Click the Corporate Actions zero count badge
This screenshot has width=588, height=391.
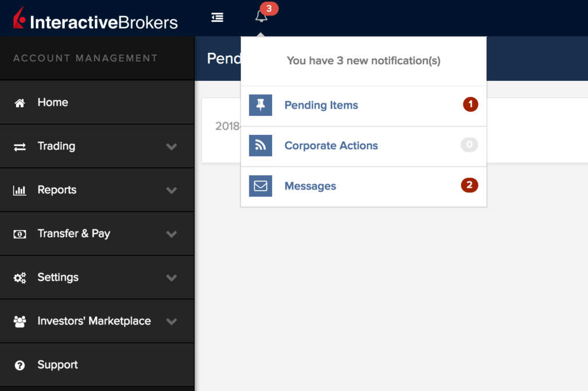469,145
